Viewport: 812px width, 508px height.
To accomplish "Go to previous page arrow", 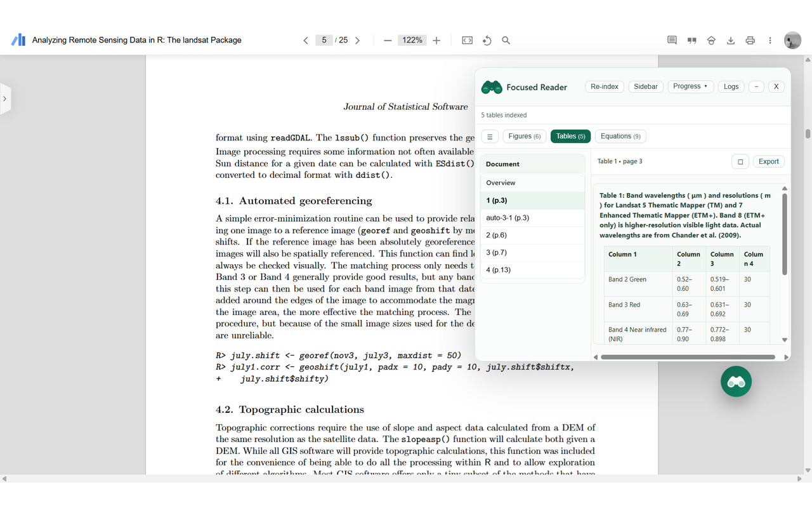I will pyautogui.click(x=306, y=40).
